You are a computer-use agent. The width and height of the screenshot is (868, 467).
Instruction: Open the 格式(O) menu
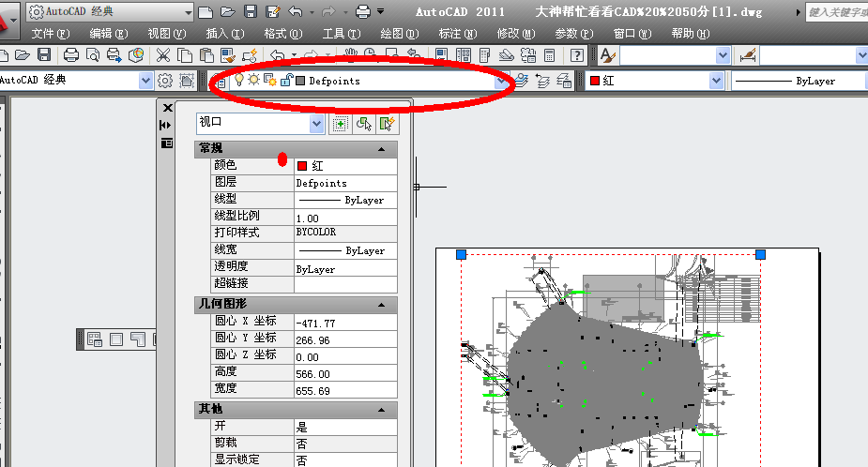[x=282, y=34]
